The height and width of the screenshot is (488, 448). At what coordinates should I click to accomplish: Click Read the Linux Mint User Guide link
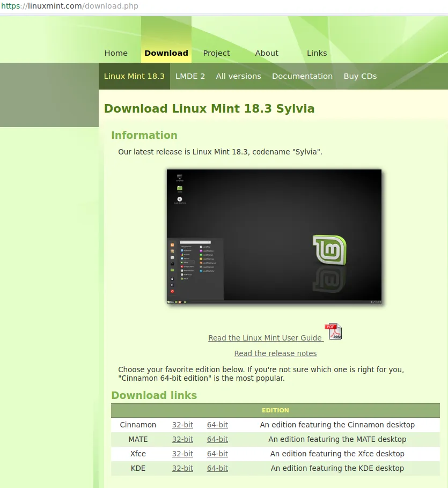265,338
